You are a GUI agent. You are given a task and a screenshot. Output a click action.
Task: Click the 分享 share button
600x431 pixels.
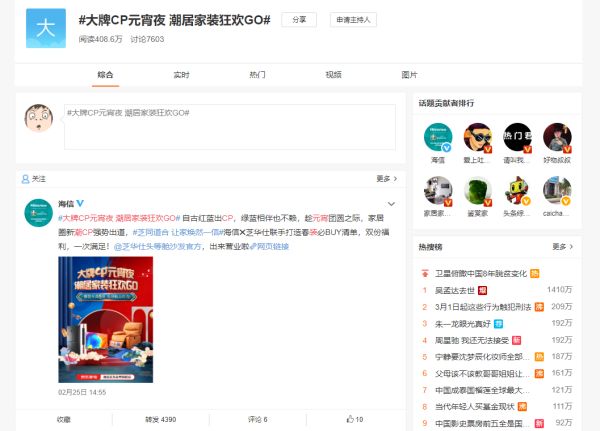297,19
